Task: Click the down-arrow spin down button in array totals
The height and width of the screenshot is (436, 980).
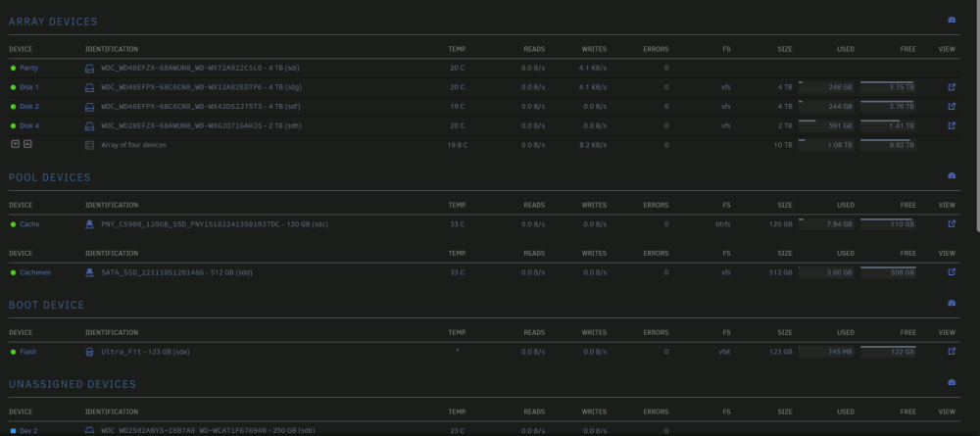Action: click(15, 144)
